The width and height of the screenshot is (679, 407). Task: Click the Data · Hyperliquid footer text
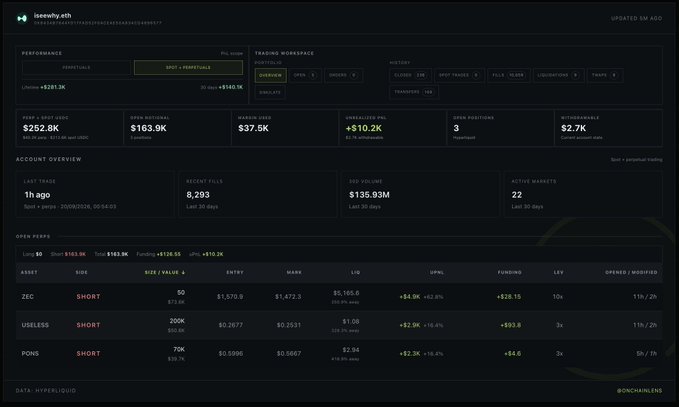point(46,391)
